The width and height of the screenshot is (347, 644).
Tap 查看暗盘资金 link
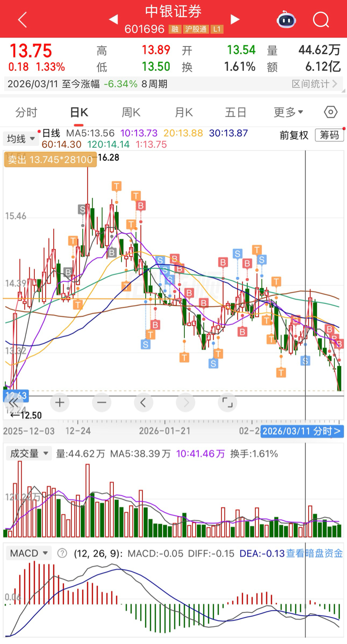314,553
